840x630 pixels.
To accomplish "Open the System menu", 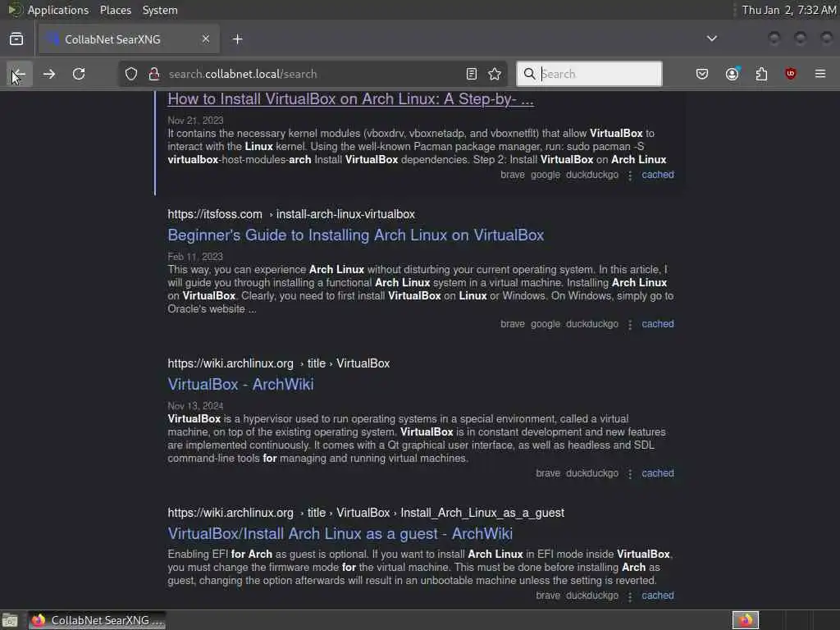I will pyautogui.click(x=160, y=10).
